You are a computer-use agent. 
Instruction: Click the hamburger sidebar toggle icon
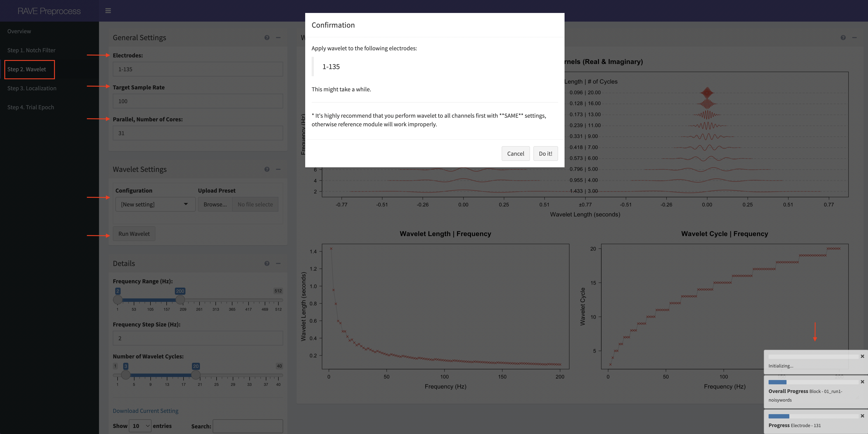pos(108,11)
